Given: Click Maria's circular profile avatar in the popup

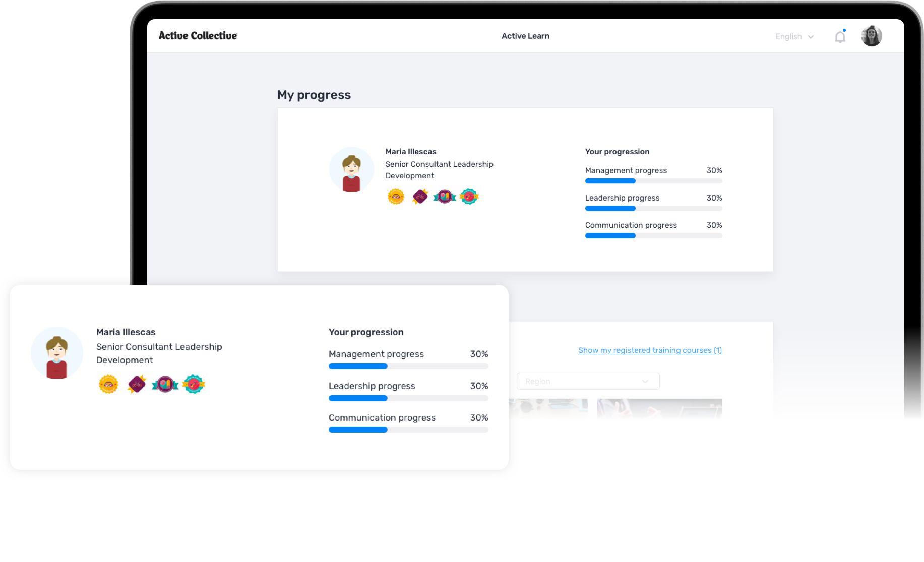Looking at the screenshot, I should click(56, 353).
